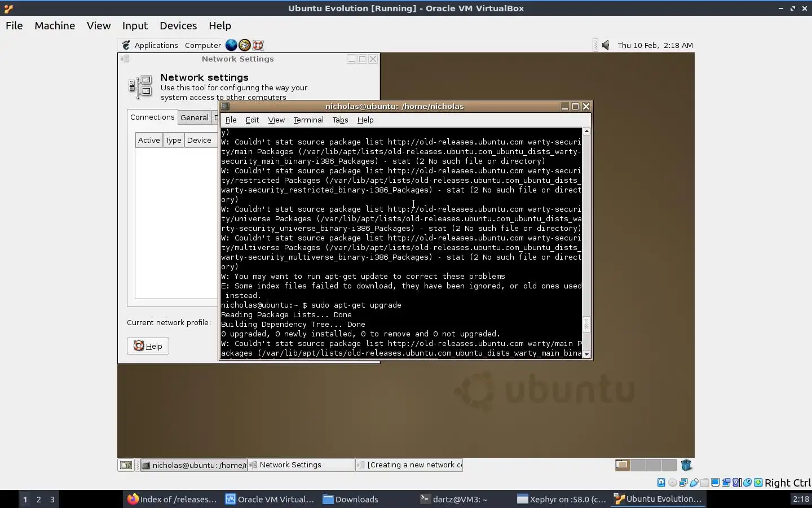
Task: Open Xephyr window in host taskbar
Action: [562, 499]
